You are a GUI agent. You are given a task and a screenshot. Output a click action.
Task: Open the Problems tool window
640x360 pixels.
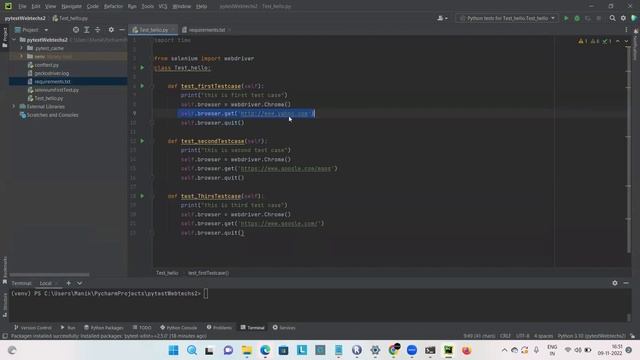tap(219, 327)
